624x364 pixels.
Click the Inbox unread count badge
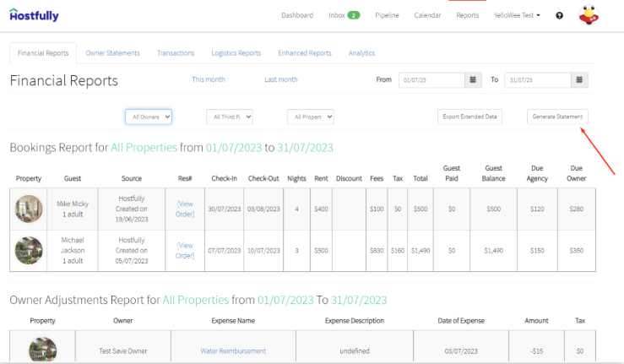[x=354, y=15]
